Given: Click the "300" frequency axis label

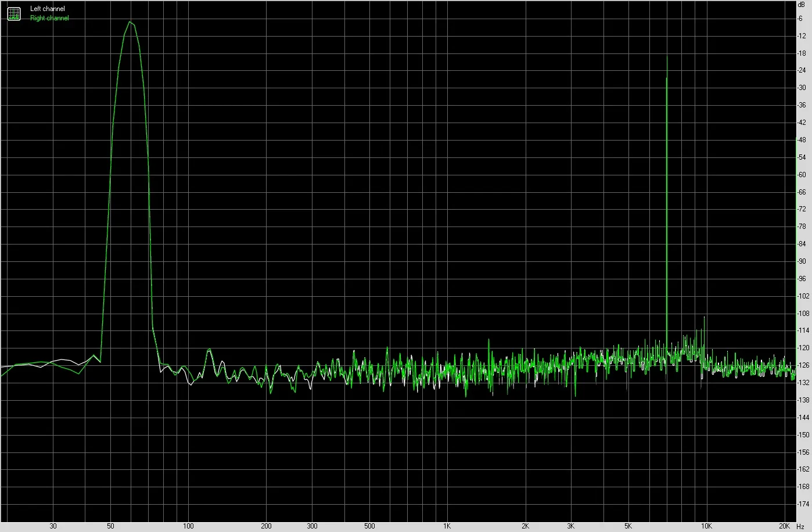Looking at the screenshot, I should click(x=312, y=526).
